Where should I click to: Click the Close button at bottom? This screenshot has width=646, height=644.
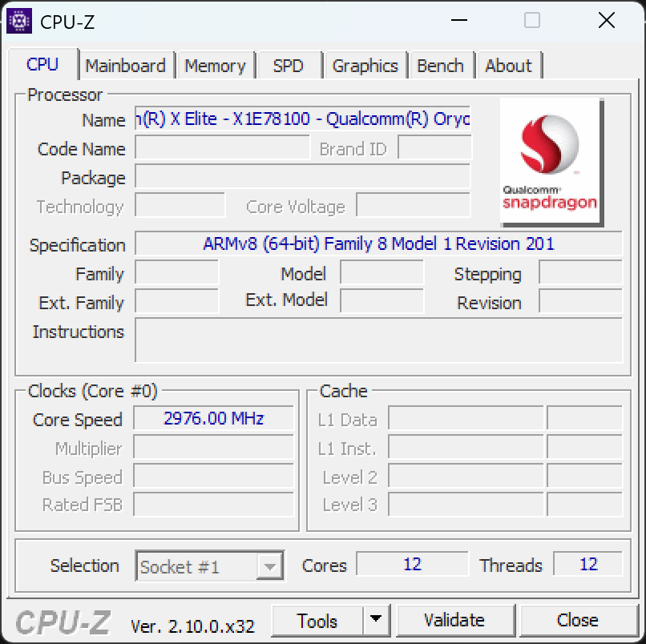pos(578,621)
